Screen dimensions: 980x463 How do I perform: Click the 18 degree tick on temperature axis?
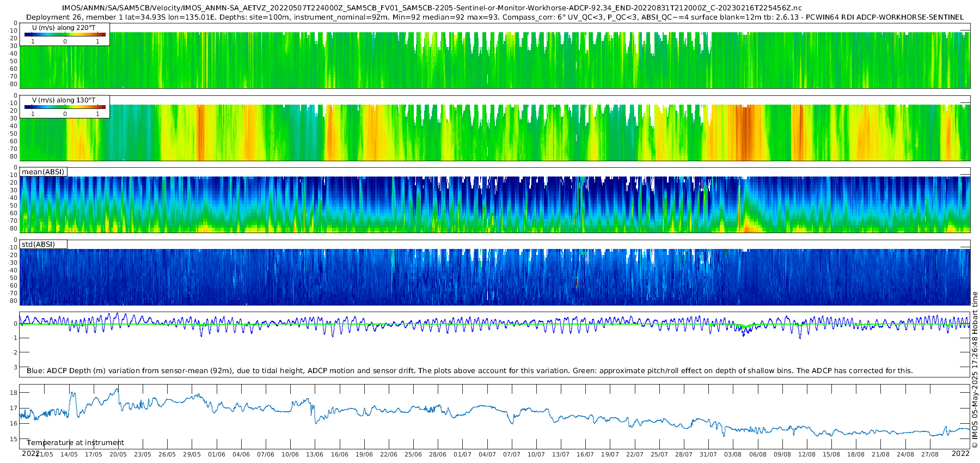[x=14, y=393]
